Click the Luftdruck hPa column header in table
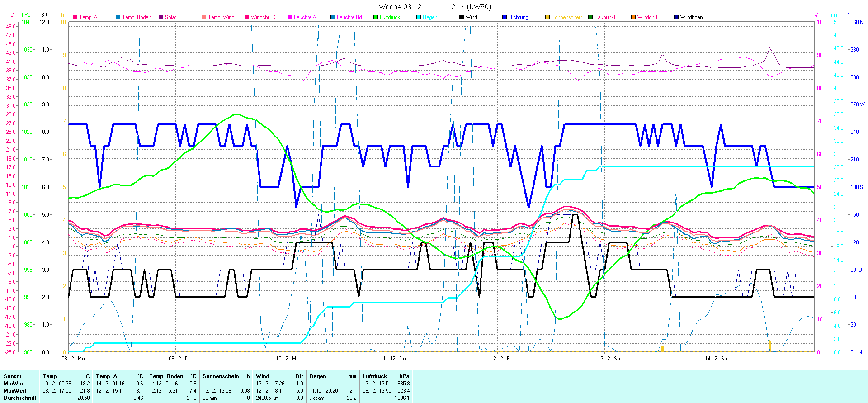The height and width of the screenshot is (403, 868). coord(386,376)
